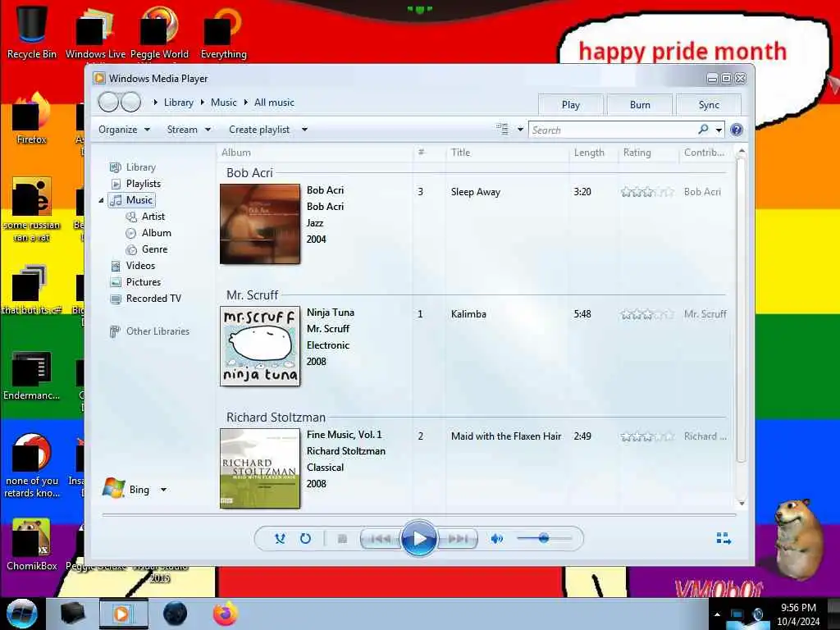Click Music in the breadcrumb
840x630 pixels.
pos(223,103)
